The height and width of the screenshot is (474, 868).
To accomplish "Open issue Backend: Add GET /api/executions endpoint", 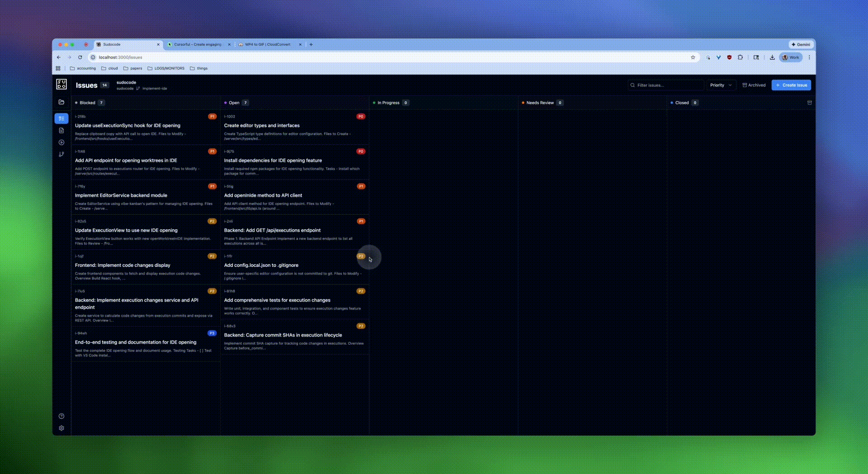I will click(x=295, y=232).
